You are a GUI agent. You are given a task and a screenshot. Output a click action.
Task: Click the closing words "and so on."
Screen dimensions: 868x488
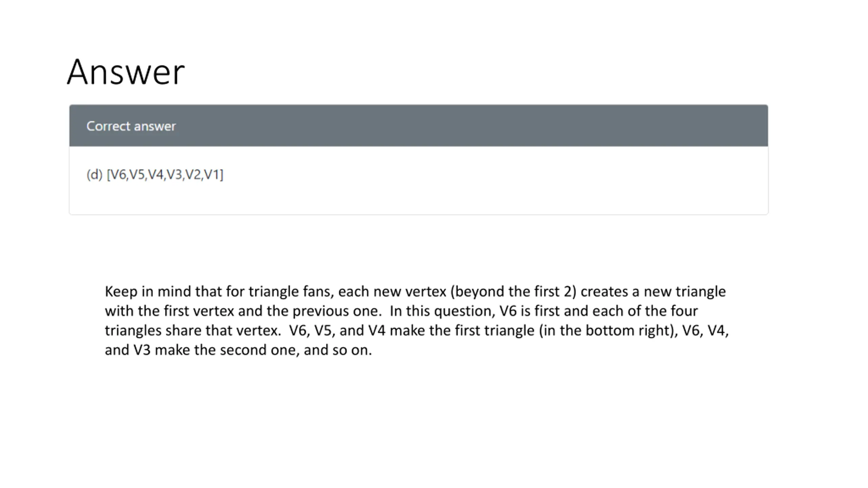point(338,350)
